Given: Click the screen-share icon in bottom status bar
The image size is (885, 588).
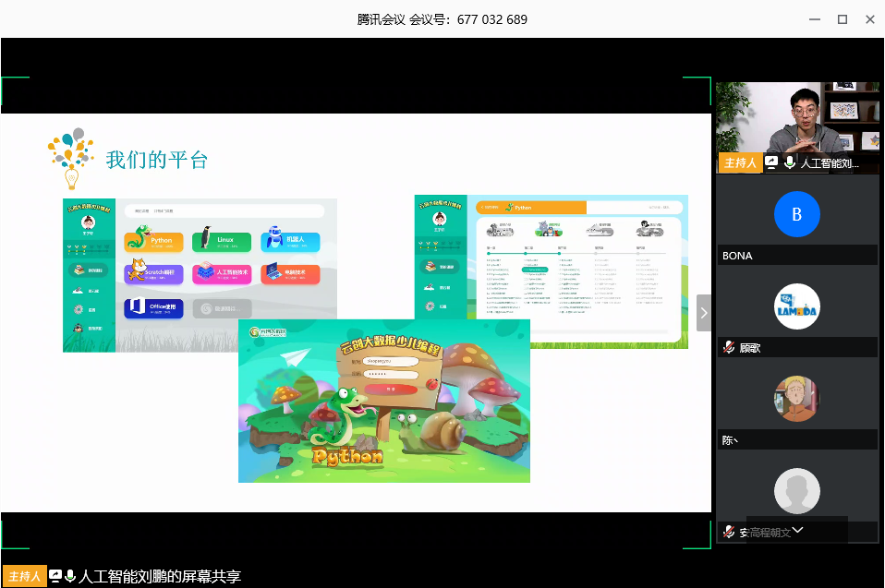Looking at the screenshot, I should tap(55, 576).
